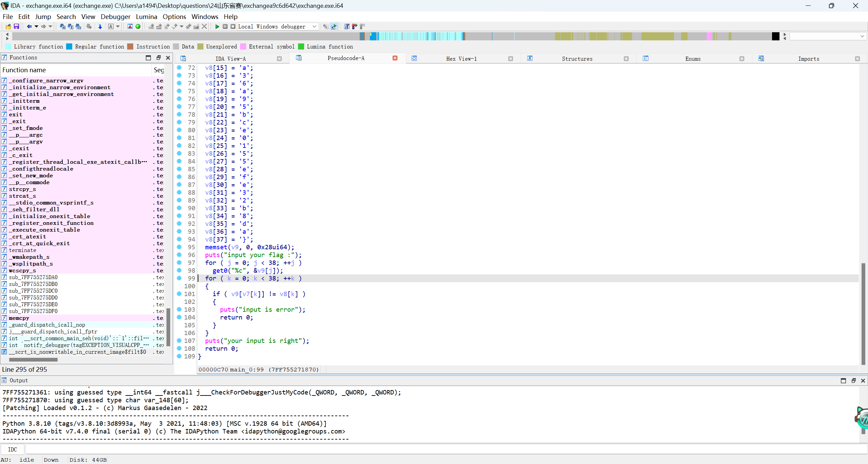Switch to the Imports tab
This screenshot has width=868, height=464.
point(809,59)
